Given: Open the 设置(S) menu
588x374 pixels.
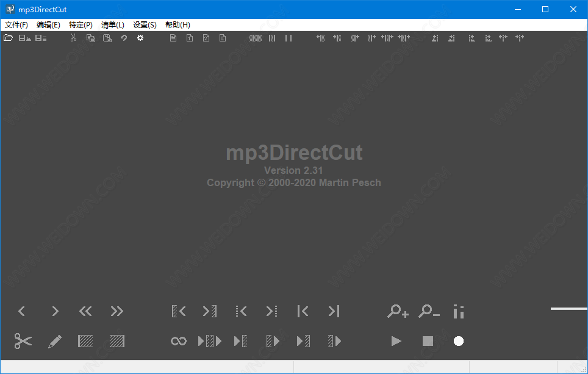Looking at the screenshot, I should pos(145,25).
